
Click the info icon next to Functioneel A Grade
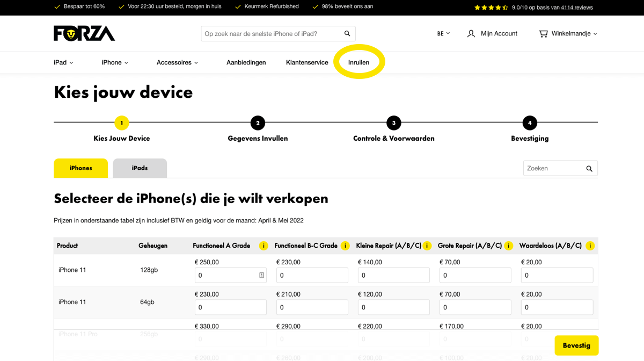264,246
